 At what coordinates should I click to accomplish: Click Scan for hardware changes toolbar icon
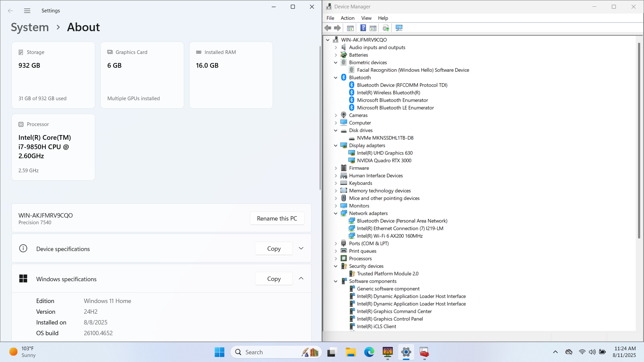[x=399, y=28]
